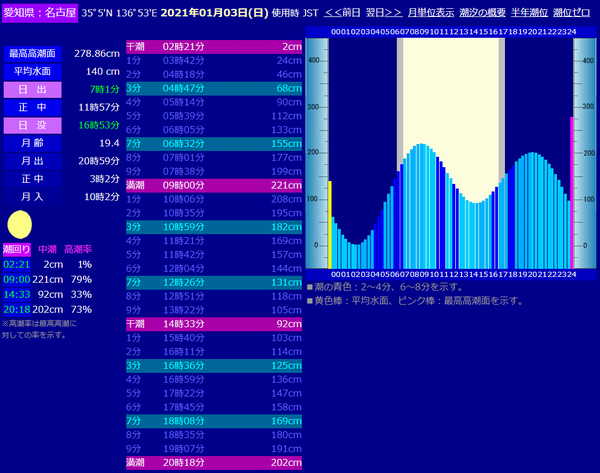Click the 月出 moonrise label
The height and width of the screenshot is (473, 600).
click(x=33, y=161)
